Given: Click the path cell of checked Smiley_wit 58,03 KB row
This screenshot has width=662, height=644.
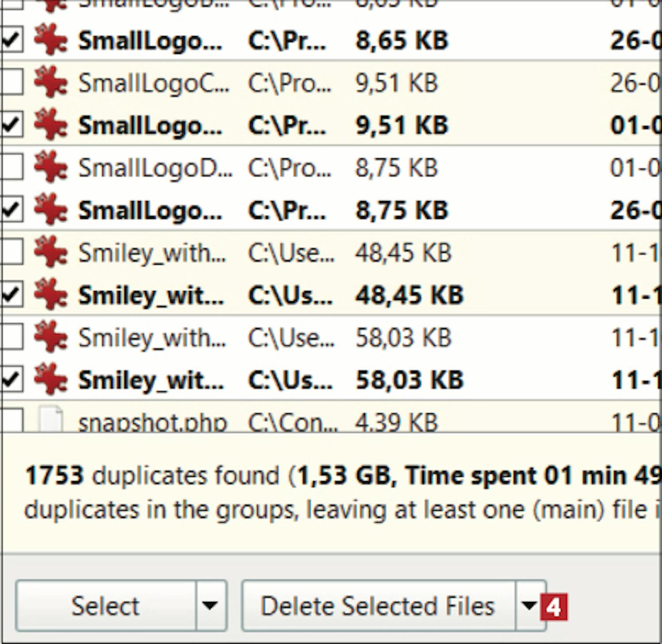Looking at the screenshot, I should pyautogui.click(x=290, y=380).
